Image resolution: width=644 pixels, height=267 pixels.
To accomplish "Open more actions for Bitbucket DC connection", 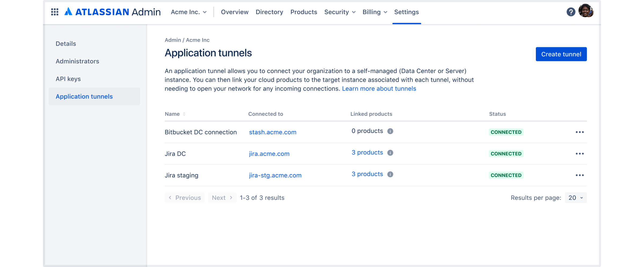I will (x=580, y=132).
